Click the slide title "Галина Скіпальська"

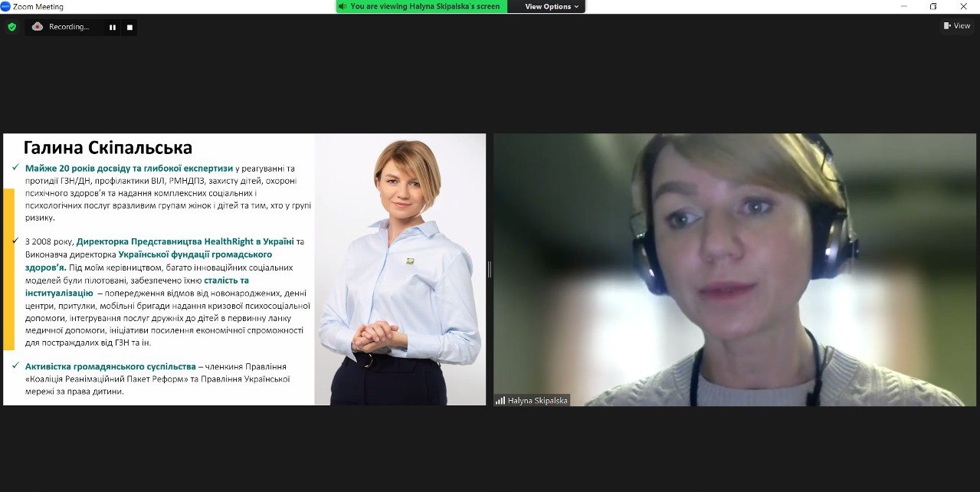(108, 147)
